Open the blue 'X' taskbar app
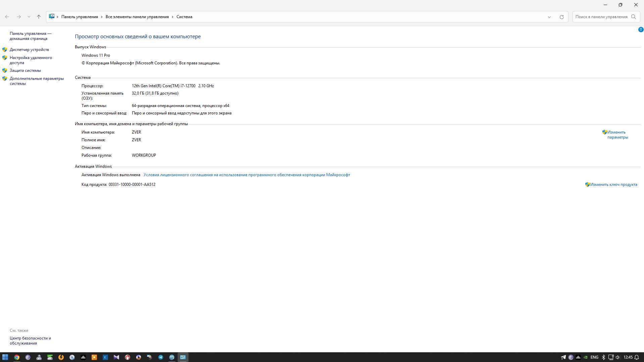The width and height of the screenshot is (644, 362). (x=105, y=357)
